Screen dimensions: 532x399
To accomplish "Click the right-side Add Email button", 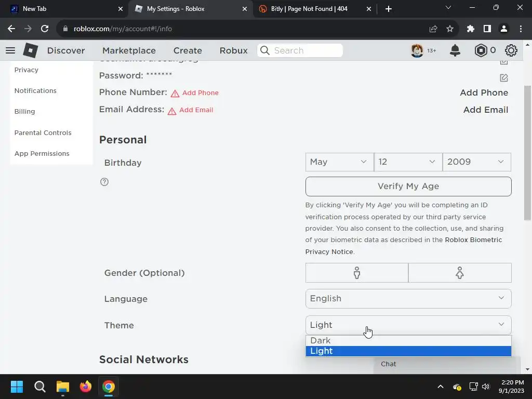I will [x=486, y=110].
